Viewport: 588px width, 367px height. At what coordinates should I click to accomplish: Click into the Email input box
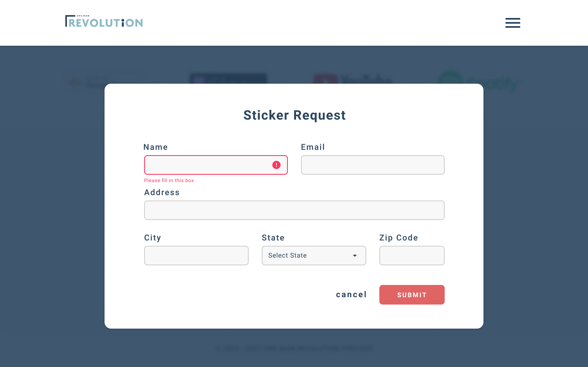pyautogui.click(x=372, y=165)
